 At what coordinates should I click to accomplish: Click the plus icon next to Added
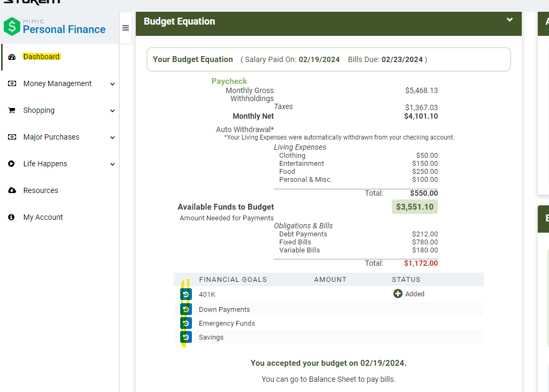398,294
